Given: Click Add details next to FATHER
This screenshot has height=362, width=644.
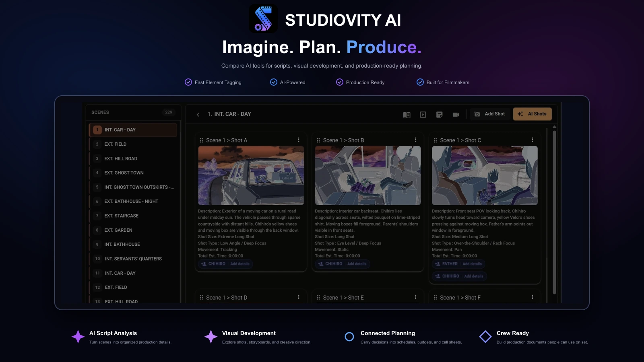Looking at the screenshot, I should (x=472, y=264).
